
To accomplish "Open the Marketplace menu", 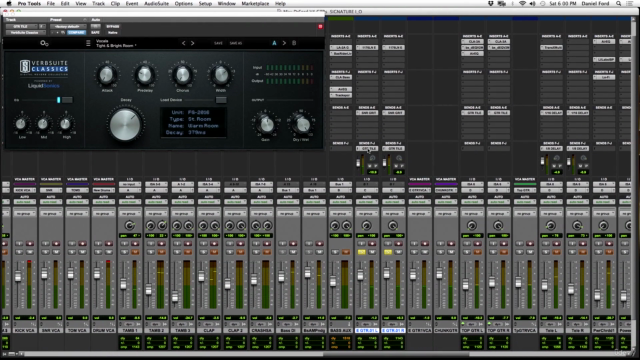I will pos(255,3).
